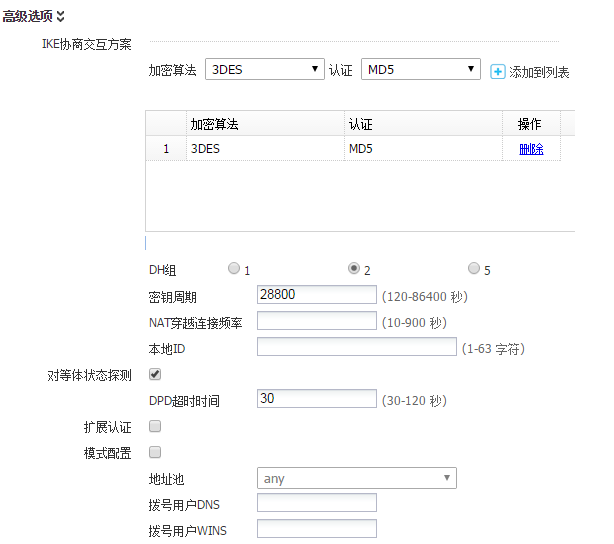Click the 认证 table column header

point(423,124)
